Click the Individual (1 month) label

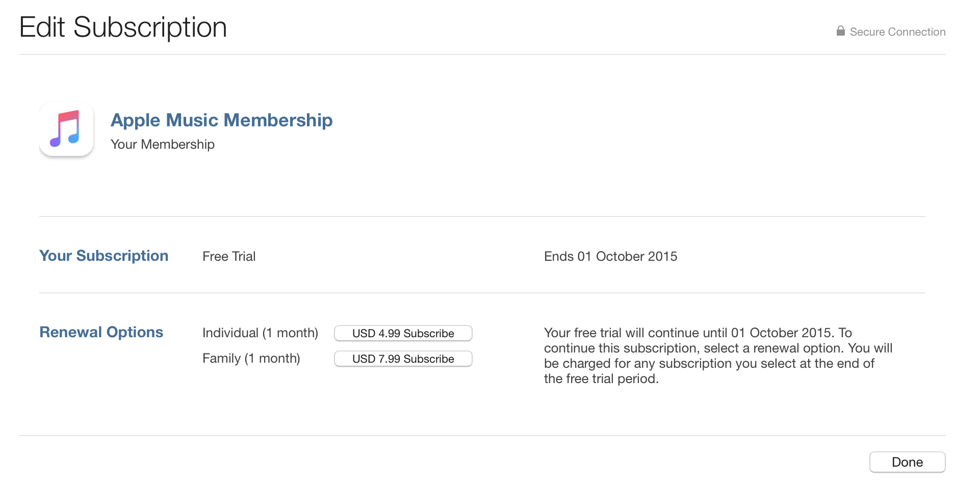pyautogui.click(x=261, y=333)
